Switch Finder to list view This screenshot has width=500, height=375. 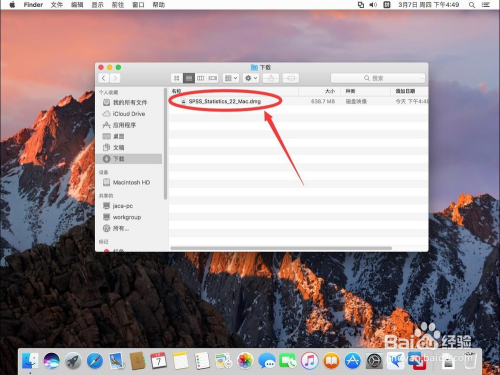(x=189, y=78)
